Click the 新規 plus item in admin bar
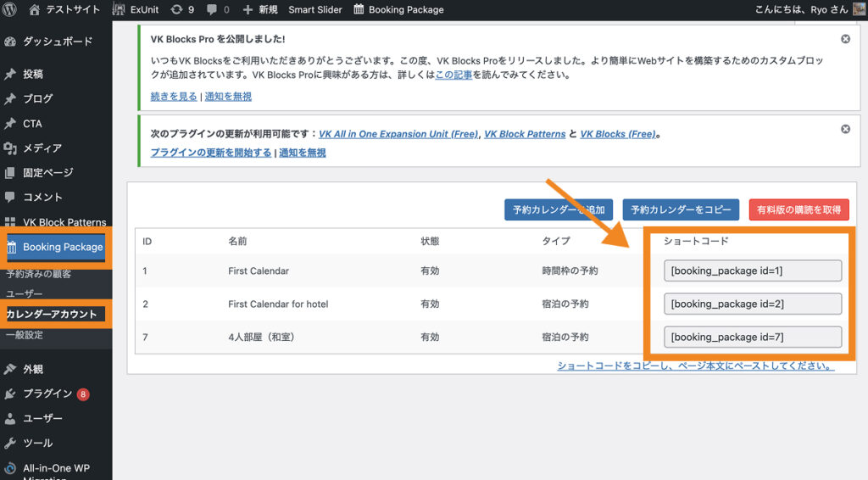 260,9
